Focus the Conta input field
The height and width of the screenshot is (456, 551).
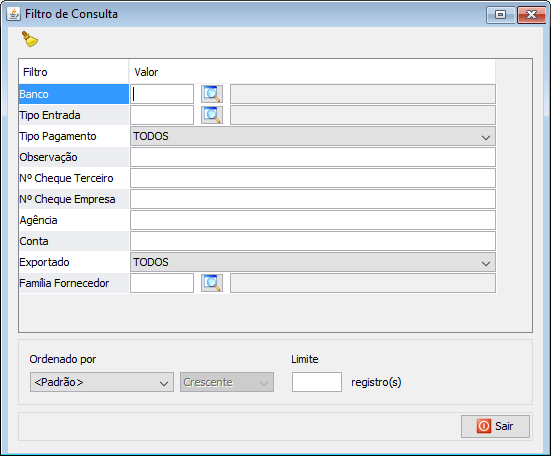313,241
